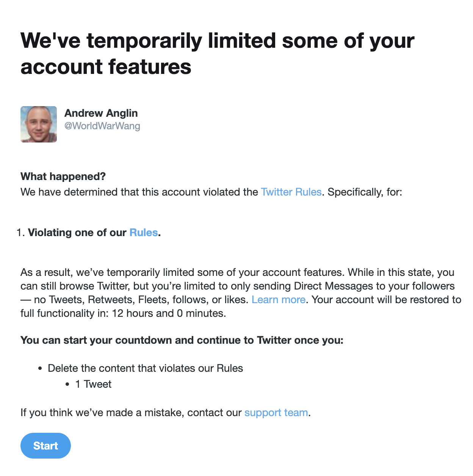Select the display name next to the avatar
Screen dimensions: 473x476
pos(101,113)
